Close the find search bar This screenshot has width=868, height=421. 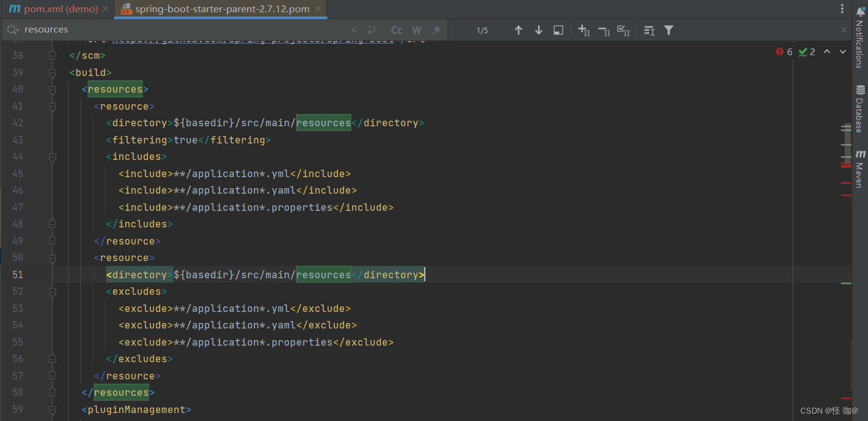844,30
